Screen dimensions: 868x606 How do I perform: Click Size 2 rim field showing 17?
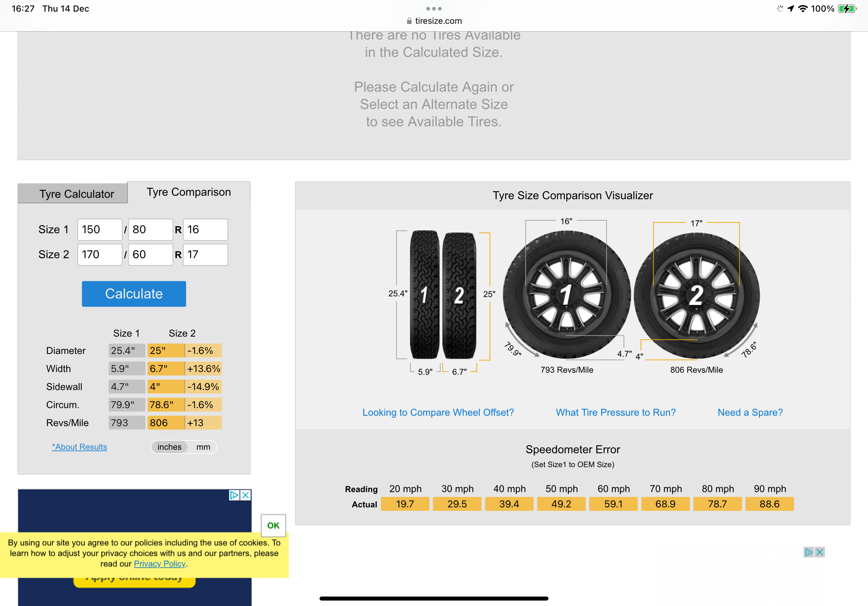click(205, 255)
